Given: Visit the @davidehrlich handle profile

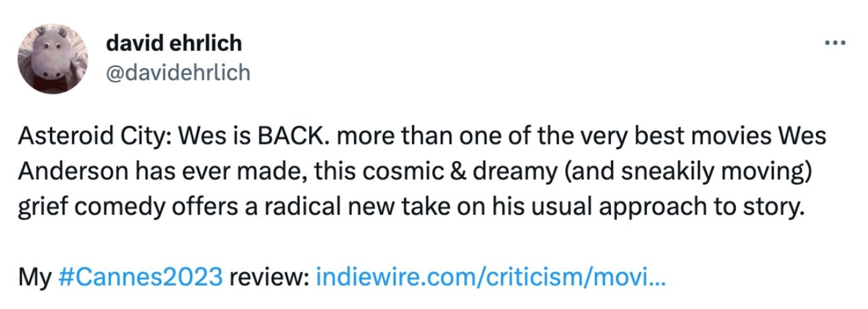Looking at the screenshot, I should click(x=178, y=72).
